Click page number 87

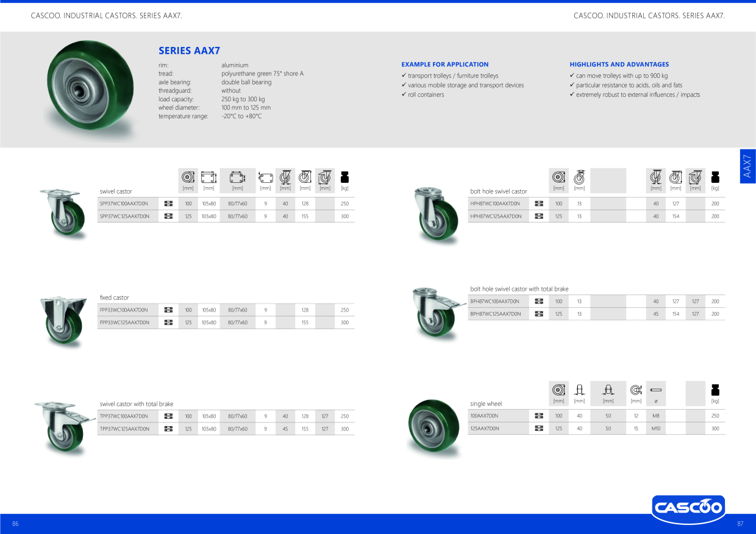click(x=740, y=524)
